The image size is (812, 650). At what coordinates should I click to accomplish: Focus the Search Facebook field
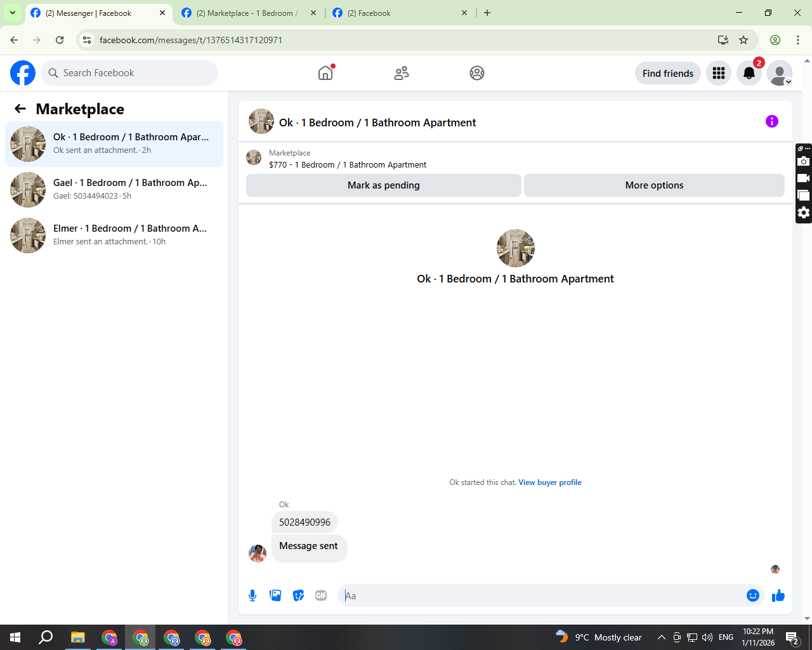(x=129, y=73)
